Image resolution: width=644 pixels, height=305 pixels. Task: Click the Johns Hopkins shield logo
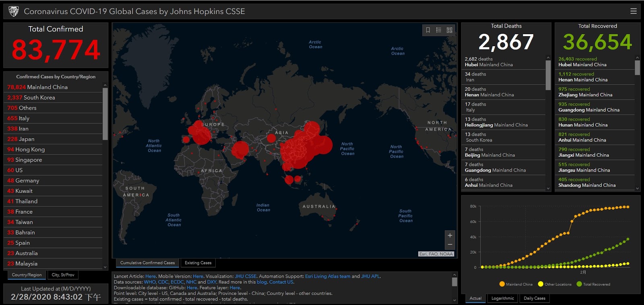coord(14,11)
